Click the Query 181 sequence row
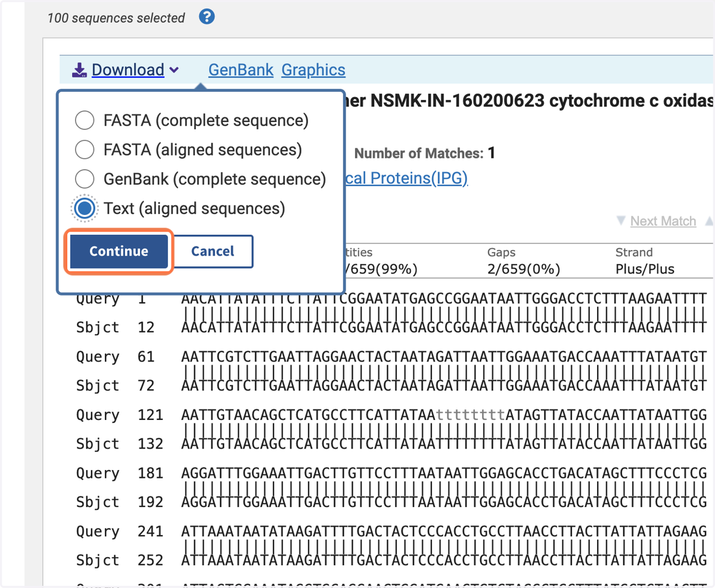This screenshot has height=588, width=715. click(391, 473)
